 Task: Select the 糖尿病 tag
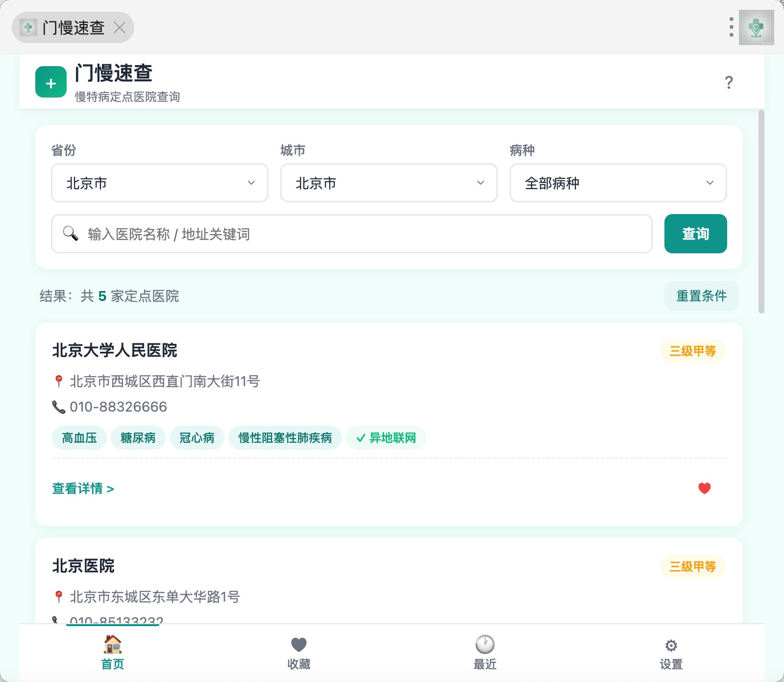tap(138, 438)
